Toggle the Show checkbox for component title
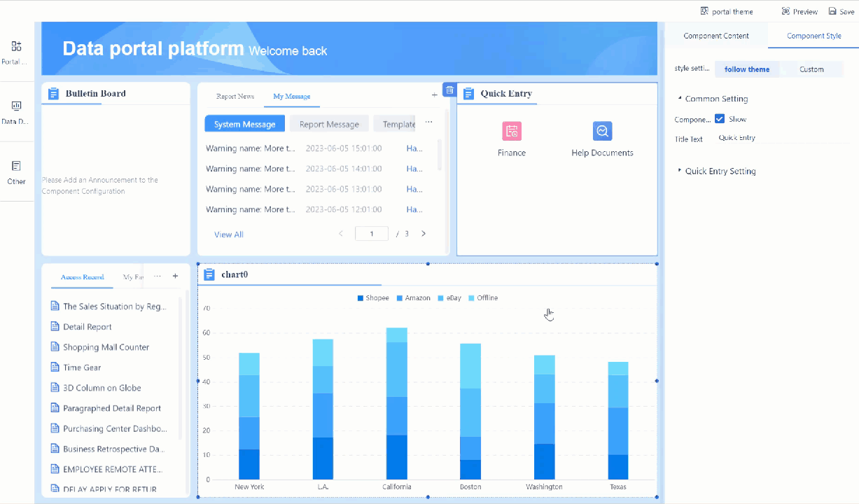 (x=720, y=119)
